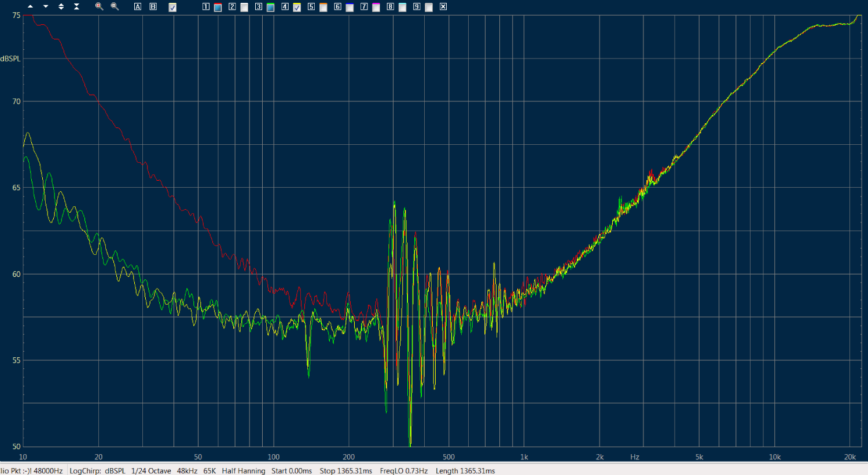Store the curve in overlay 9
This screenshot has width=868, height=475.
(x=417, y=7)
